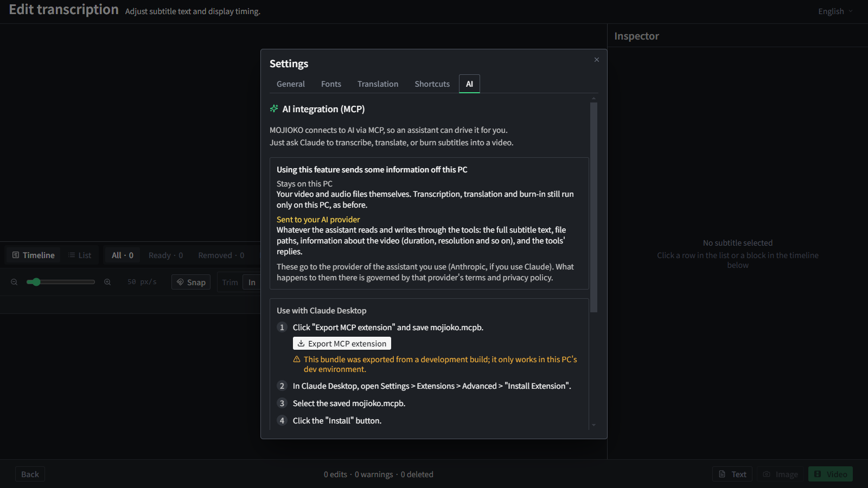This screenshot has width=868, height=488.
Task: Open the General settings tab
Action: click(291, 84)
